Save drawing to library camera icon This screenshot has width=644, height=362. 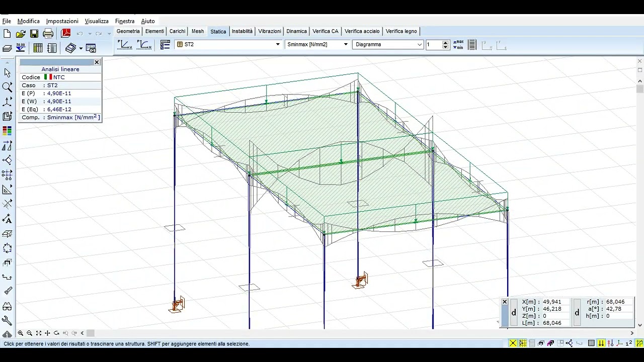(x=91, y=48)
